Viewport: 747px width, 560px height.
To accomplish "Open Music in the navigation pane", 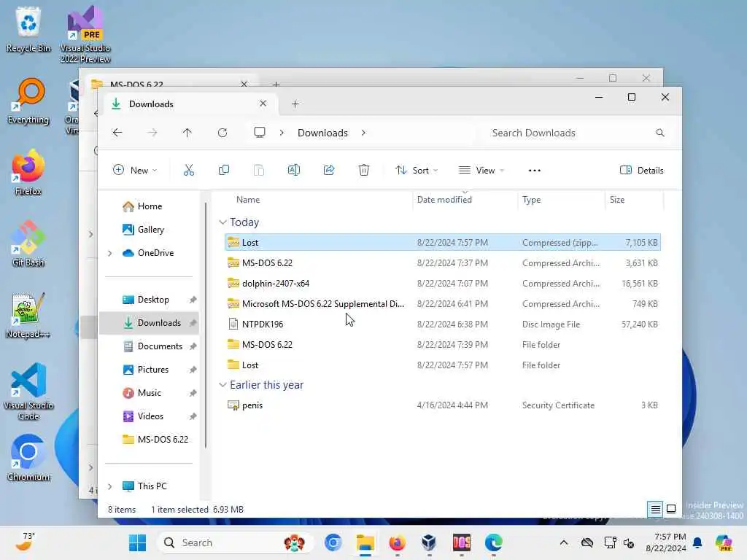I will click(x=149, y=393).
